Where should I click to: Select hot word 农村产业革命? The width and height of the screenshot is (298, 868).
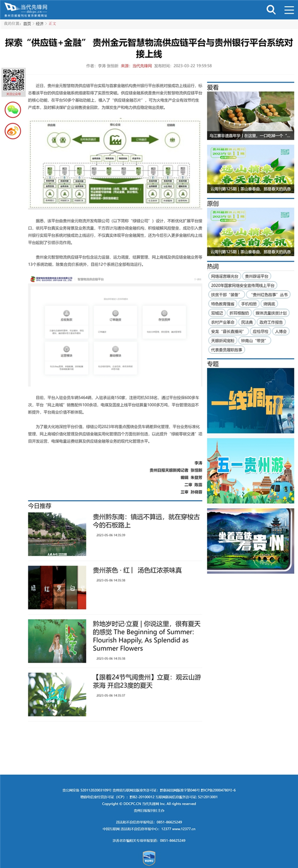pyautogui.click(x=223, y=322)
